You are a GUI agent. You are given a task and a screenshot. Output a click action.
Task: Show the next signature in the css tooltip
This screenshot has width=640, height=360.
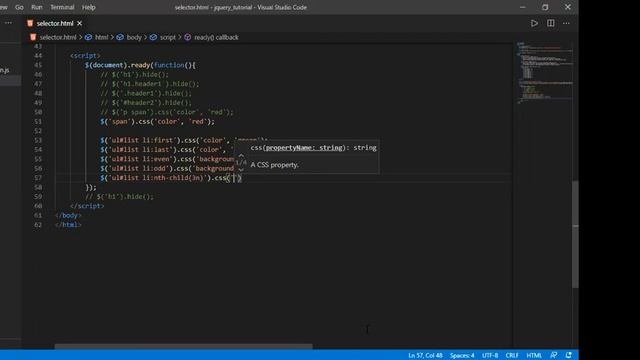pos(241,170)
